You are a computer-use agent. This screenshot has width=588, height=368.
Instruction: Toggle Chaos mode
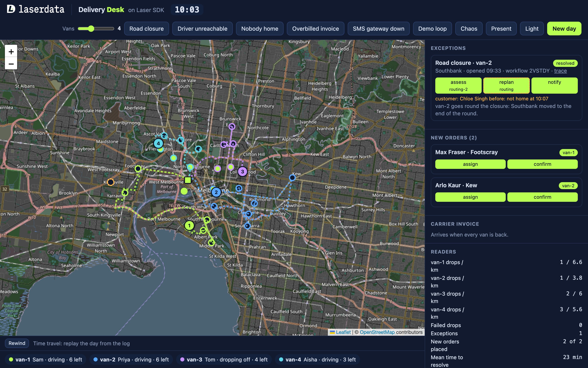click(x=469, y=29)
